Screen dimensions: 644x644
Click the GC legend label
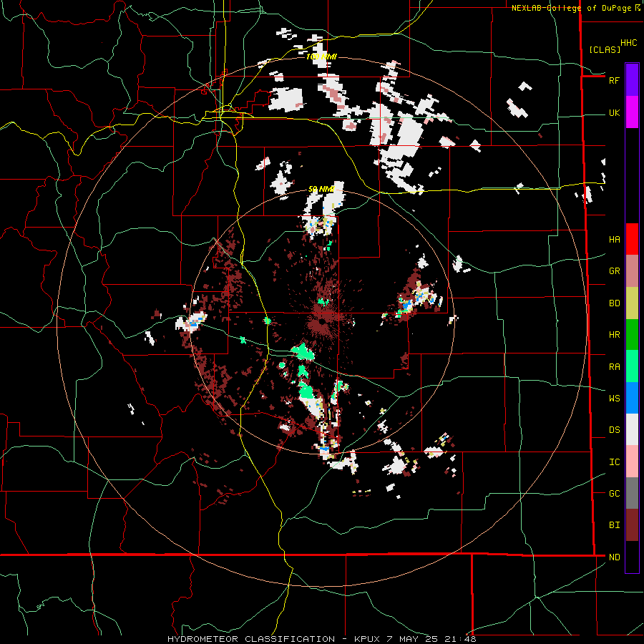point(614,494)
